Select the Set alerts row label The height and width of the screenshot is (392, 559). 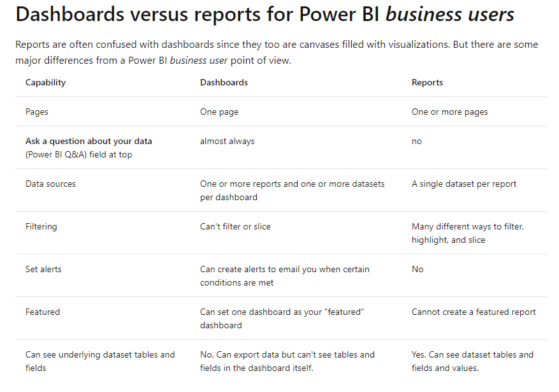point(43,270)
